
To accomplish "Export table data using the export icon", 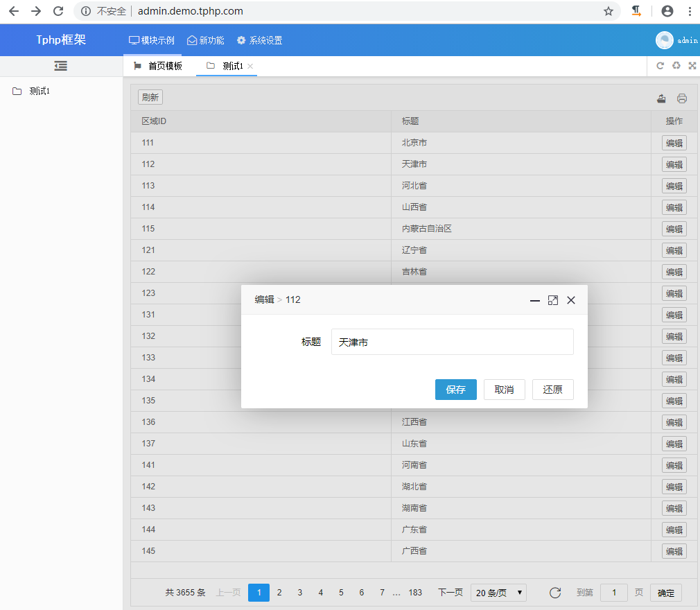I will 662,98.
